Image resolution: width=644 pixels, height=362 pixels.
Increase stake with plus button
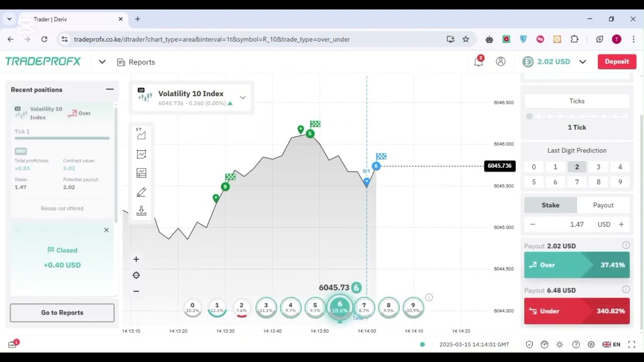[621, 224]
